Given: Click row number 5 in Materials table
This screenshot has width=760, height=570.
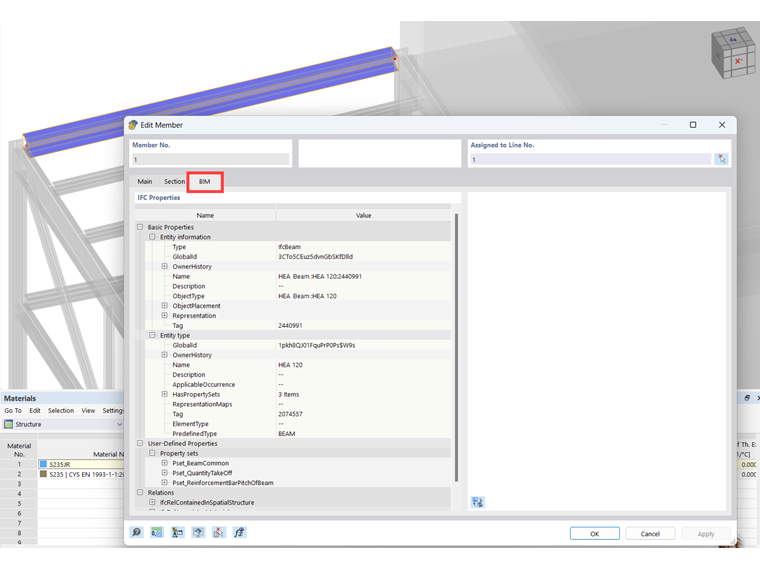Looking at the screenshot, I should [x=19, y=503].
